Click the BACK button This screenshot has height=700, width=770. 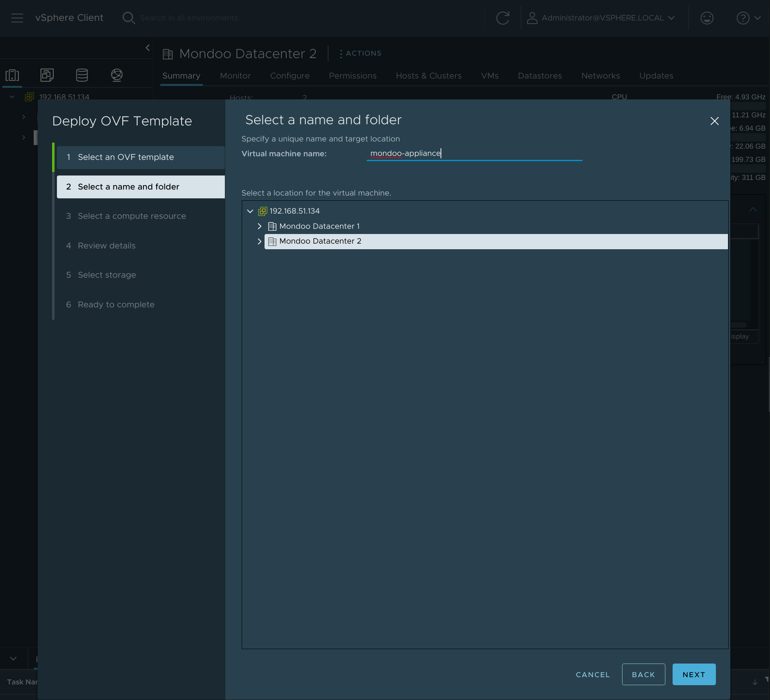643,674
